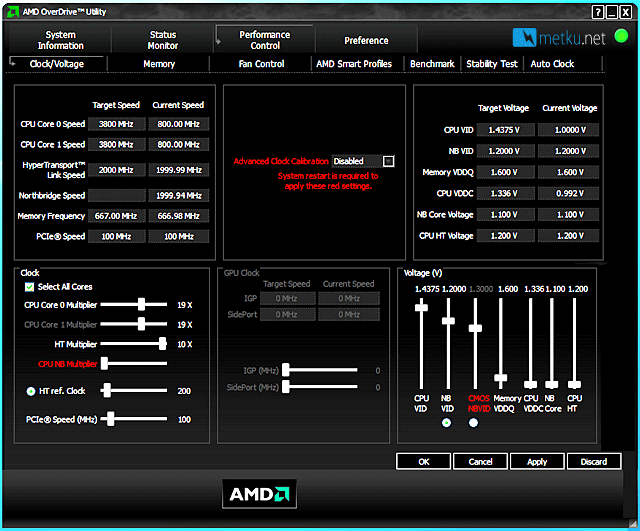Switch to the Benchmark sub-tab
The image size is (640, 531).
click(432, 64)
